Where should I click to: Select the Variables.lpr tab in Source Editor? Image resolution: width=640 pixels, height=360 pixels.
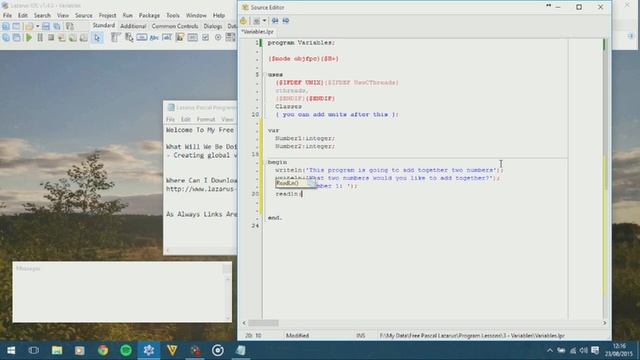point(258,31)
